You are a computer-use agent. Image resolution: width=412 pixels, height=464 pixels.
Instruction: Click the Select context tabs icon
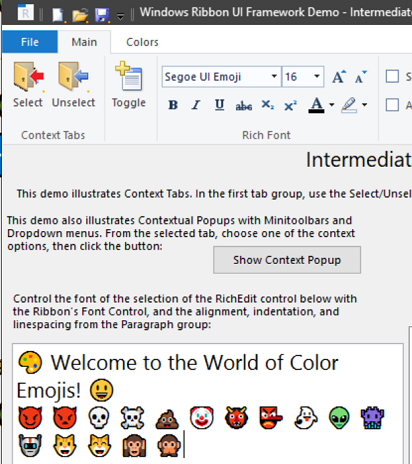28,76
